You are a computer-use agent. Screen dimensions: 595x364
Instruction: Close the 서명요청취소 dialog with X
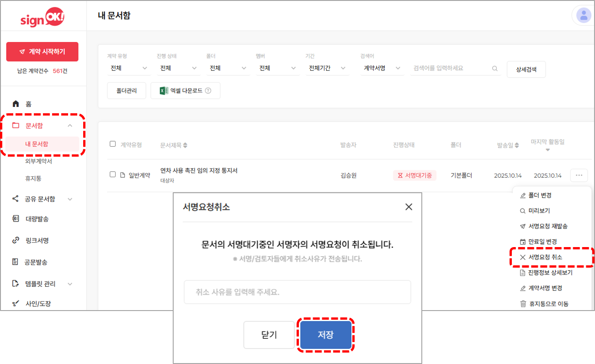pyautogui.click(x=409, y=207)
